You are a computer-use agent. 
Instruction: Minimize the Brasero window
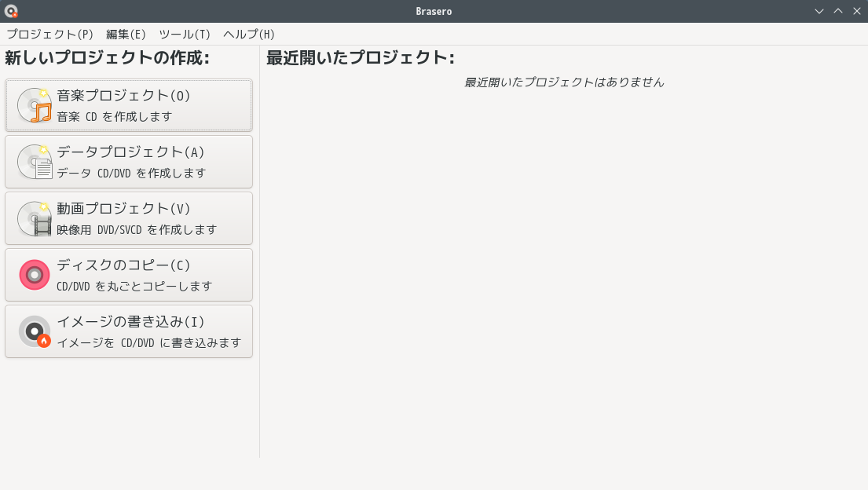click(819, 11)
